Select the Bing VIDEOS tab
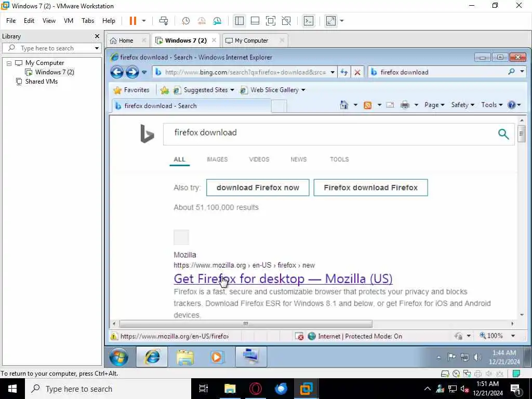Viewport: 532px width, 399px height. point(259,159)
